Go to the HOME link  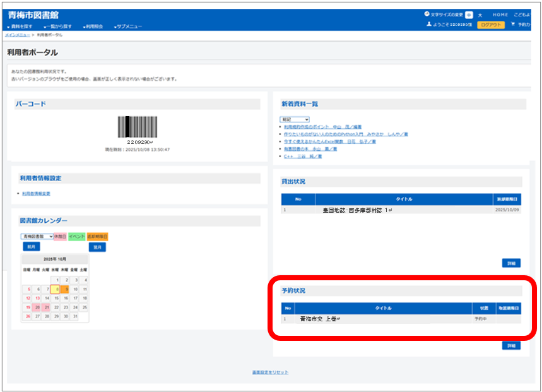click(500, 15)
